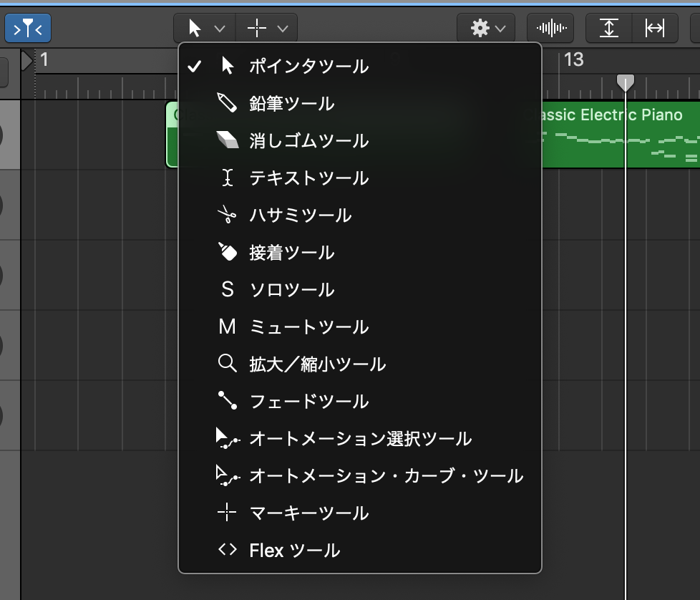Select ソロツール menu entry

pyautogui.click(x=291, y=290)
